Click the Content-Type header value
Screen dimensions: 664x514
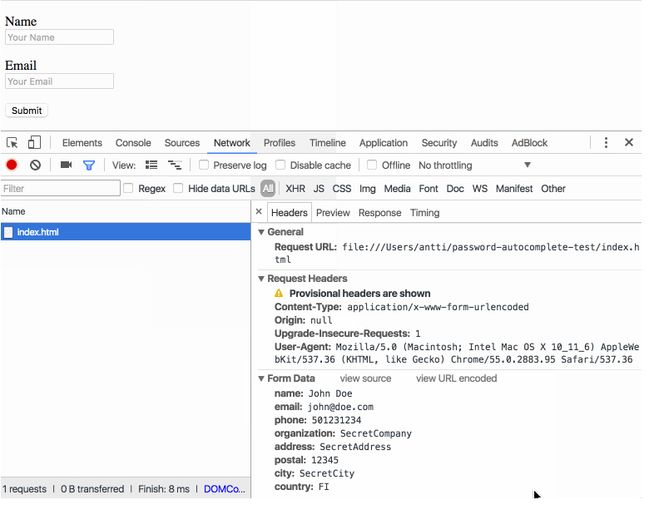(438, 307)
